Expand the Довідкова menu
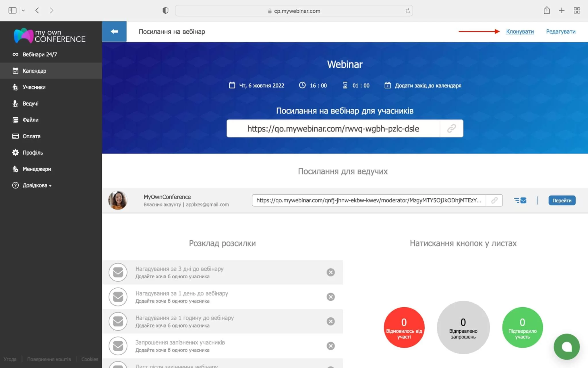 [x=35, y=185]
